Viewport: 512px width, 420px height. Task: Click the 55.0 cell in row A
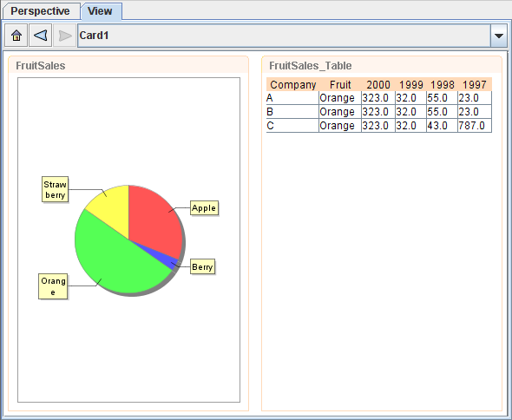pos(442,98)
